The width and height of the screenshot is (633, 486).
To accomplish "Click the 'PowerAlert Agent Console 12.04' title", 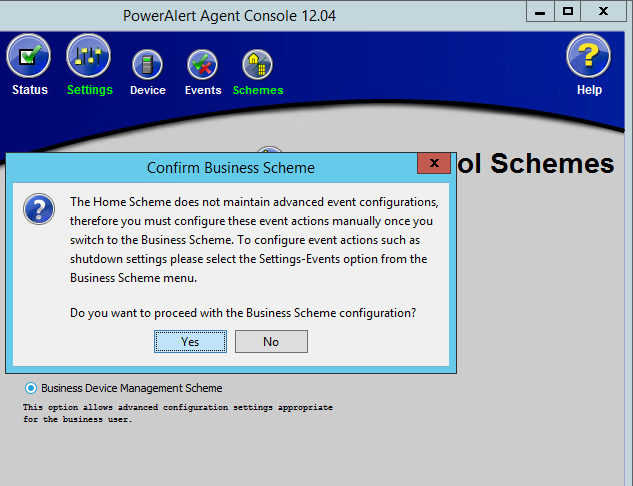I will pyautogui.click(x=229, y=16).
